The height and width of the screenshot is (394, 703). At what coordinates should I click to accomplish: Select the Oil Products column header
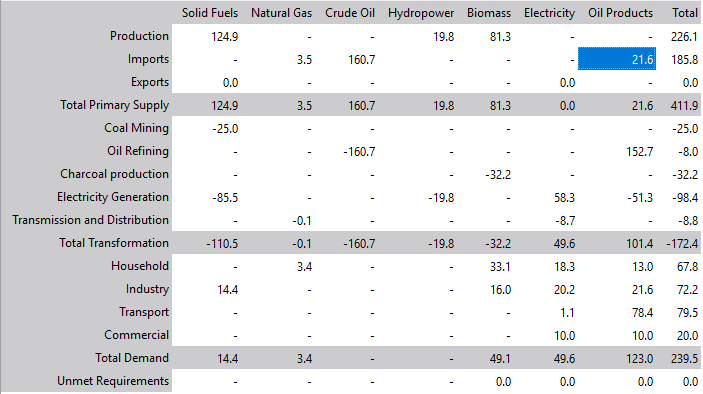tap(621, 13)
